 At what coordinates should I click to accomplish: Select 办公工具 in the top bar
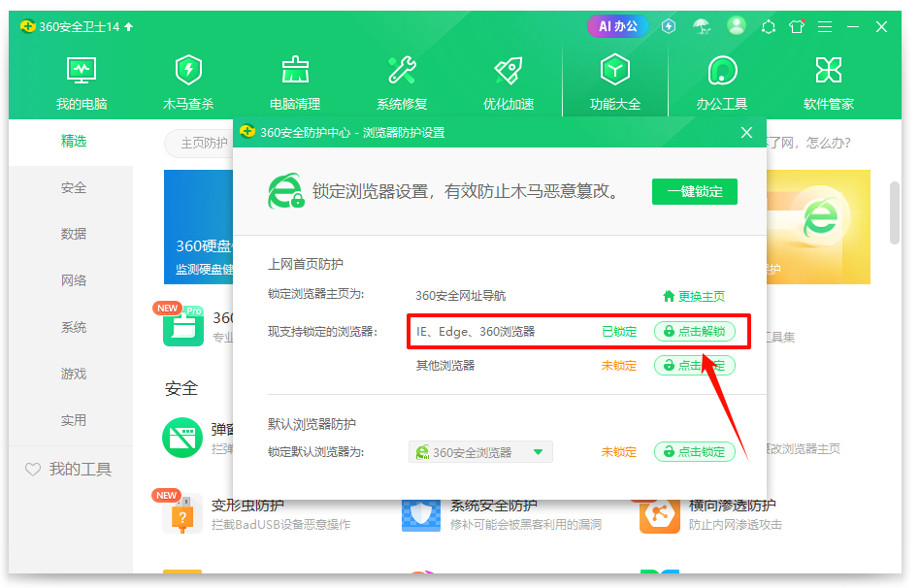click(722, 81)
